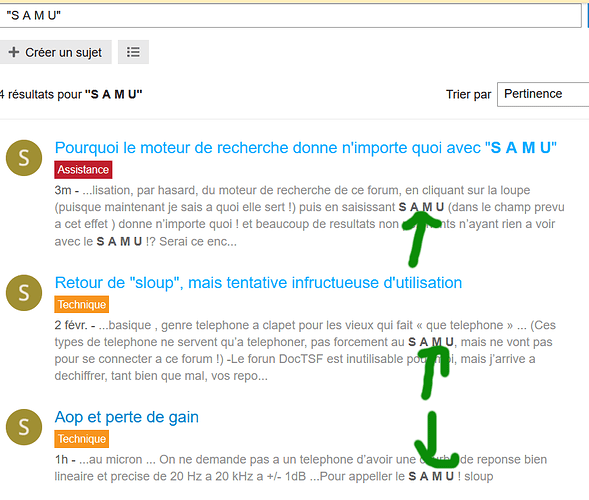Open third result author avatar S
This screenshot has height=500, width=589.
click(x=24, y=427)
